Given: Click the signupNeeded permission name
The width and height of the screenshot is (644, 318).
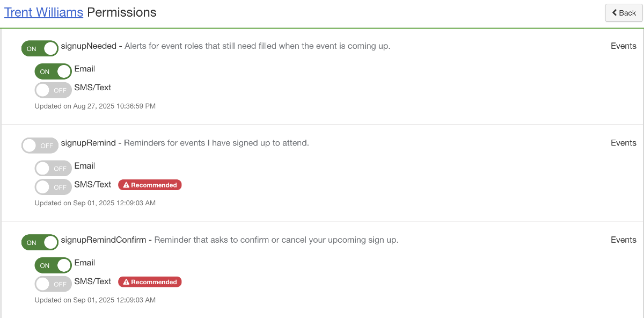Looking at the screenshot, I should [x=89, y=46].
